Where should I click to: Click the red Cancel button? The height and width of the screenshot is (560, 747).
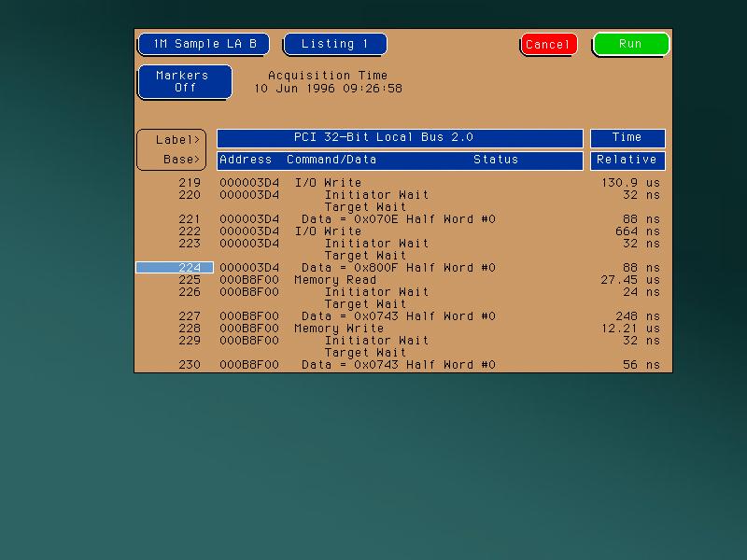point(549,45)
